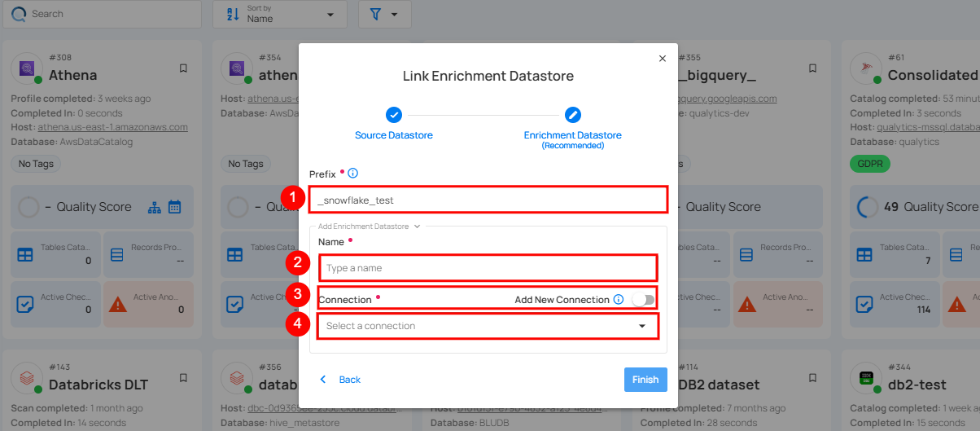Click the Databricks DLT bookmark icon
This screenshot has width=980, height=431.
[184, 378]
